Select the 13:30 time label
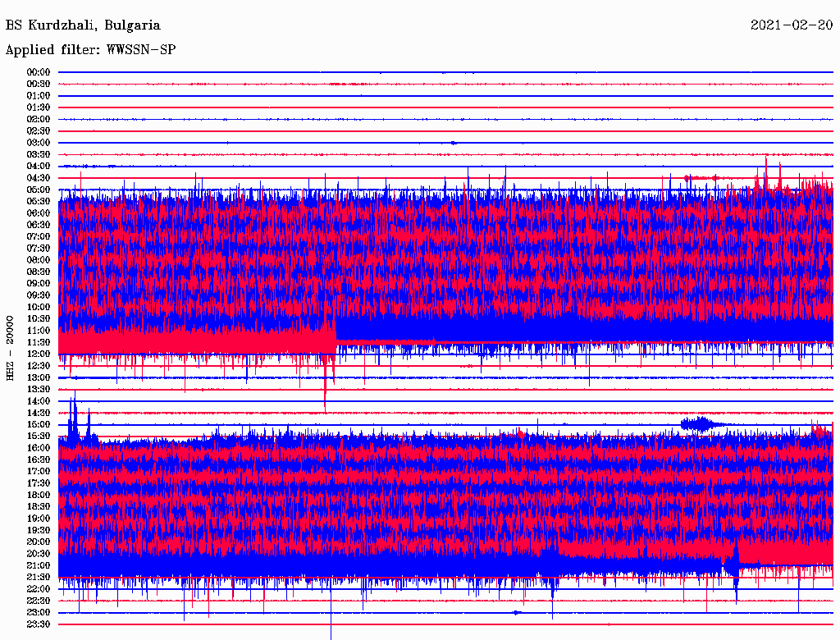 [x=39, y=389]
